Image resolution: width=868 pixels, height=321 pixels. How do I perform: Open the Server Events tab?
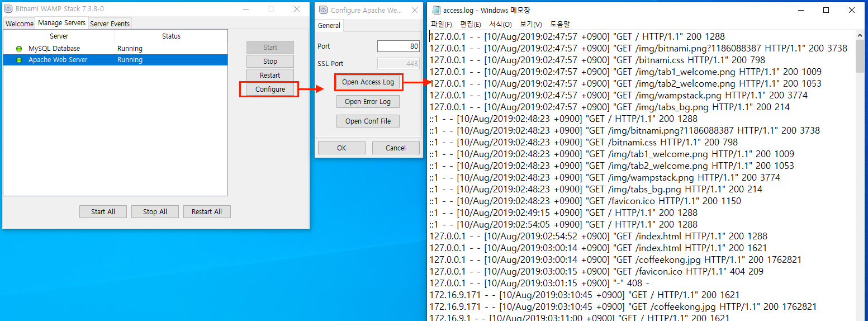click(110, 23)
